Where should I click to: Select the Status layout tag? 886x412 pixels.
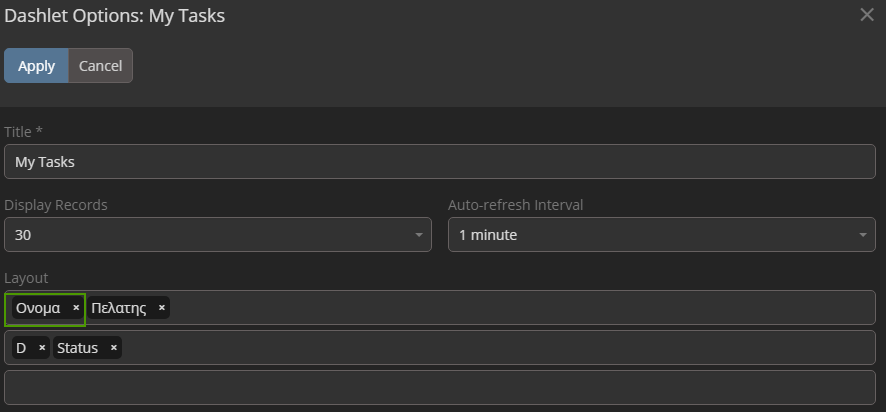(x=78, y=348)
